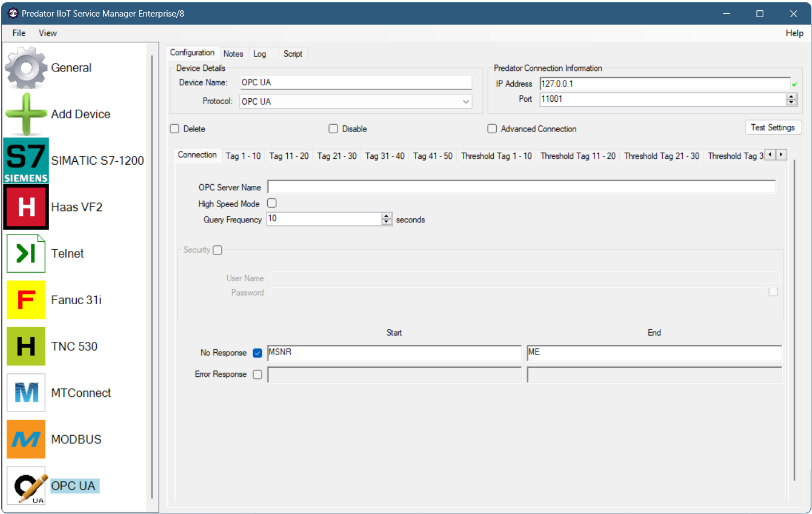Screen dimensions: 812x514
Task: Toggle the Security section checkbox
Action: point(217,250)
